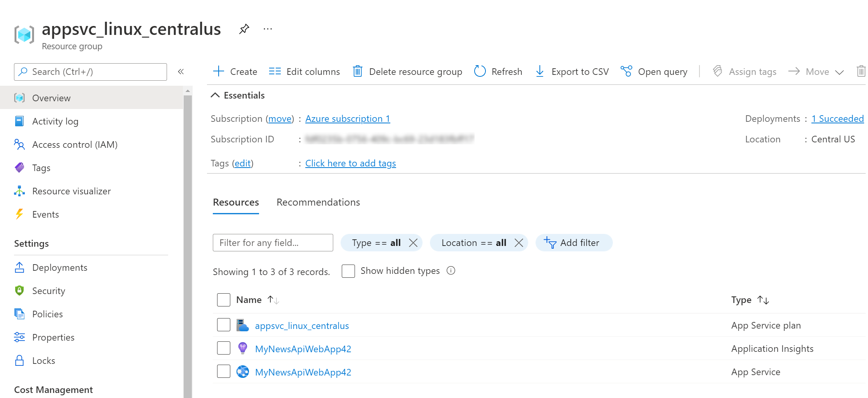Click the Export to CSV download icon
The width and height of the screenshot is (868, 398).
click(x=540, y=71)
